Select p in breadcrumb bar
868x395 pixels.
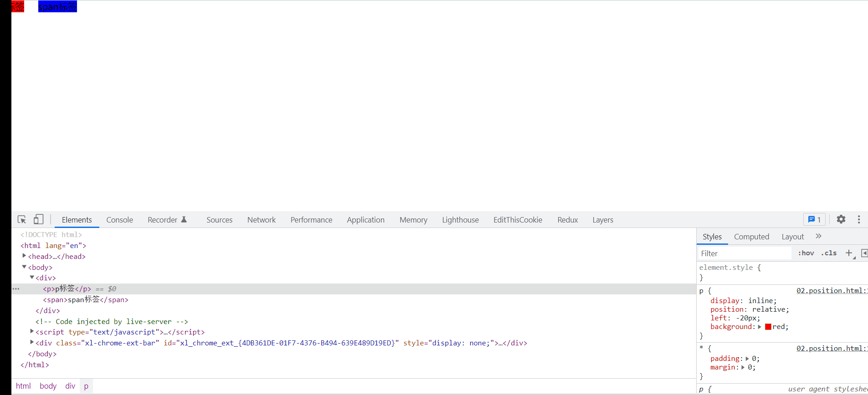[x=86, y=386]
